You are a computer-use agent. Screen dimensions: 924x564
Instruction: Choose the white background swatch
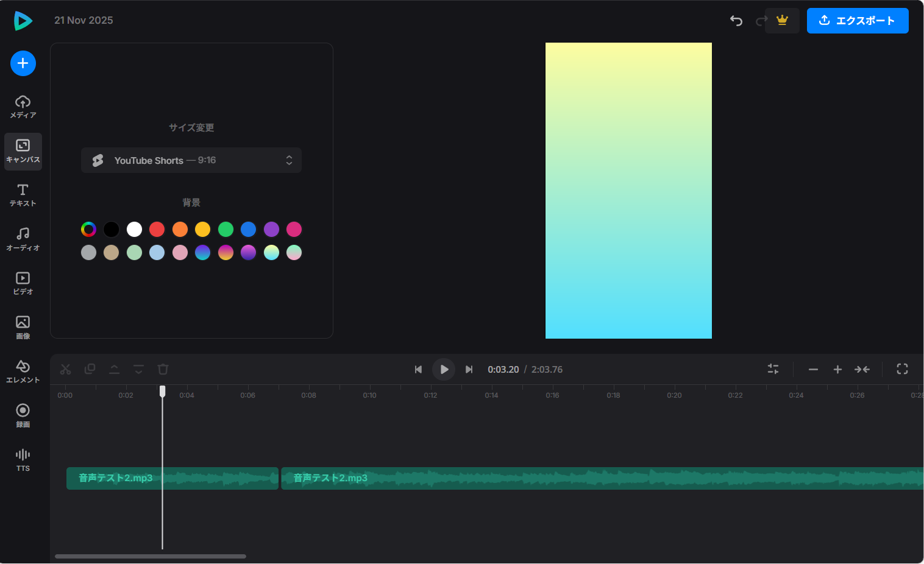point(134,229)
